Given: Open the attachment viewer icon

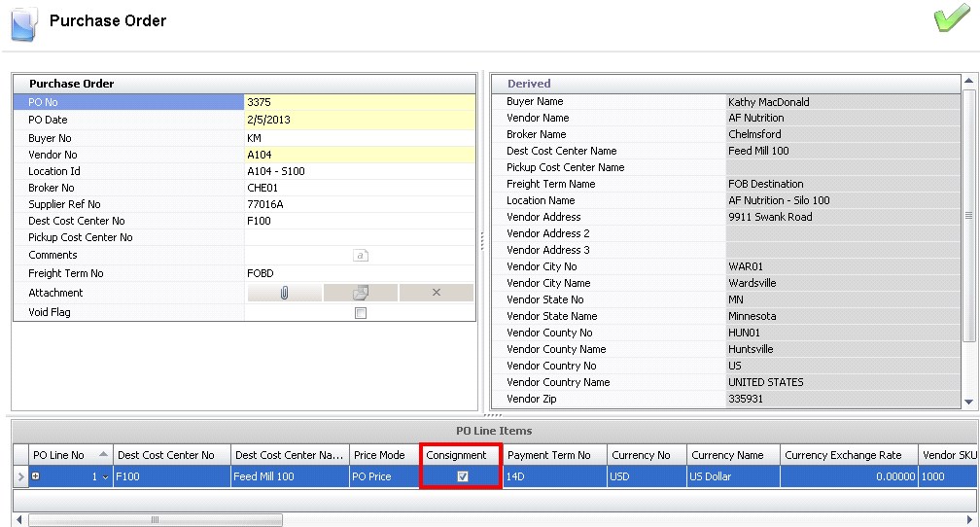Looking at the screenshot, I should pyautogui.click(x=360, y=293).
